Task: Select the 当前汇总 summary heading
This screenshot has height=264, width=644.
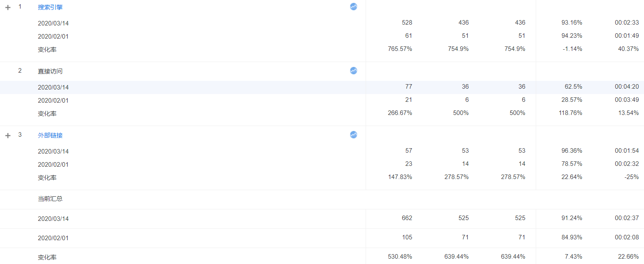Action: click(50, 199)
